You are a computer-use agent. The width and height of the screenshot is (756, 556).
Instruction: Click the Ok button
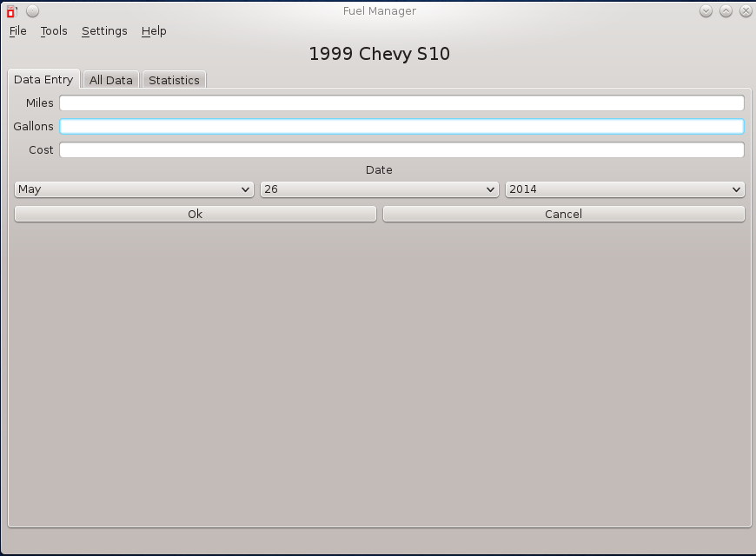[x=196, y=214]
